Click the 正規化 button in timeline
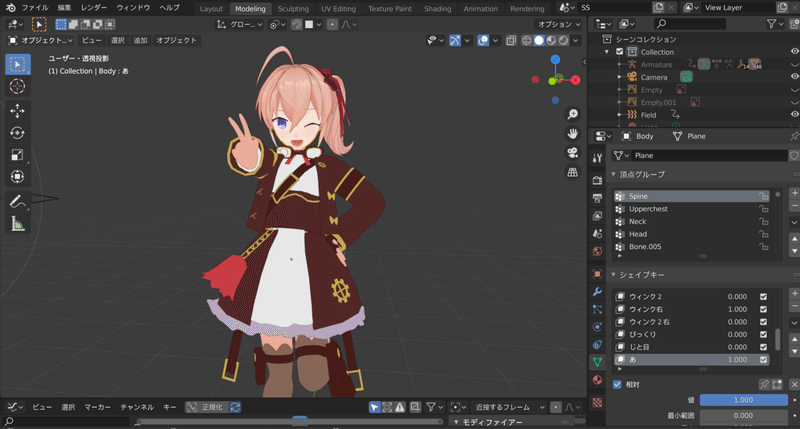The height and width of the screenshot is (429, 800). [207, 407]
